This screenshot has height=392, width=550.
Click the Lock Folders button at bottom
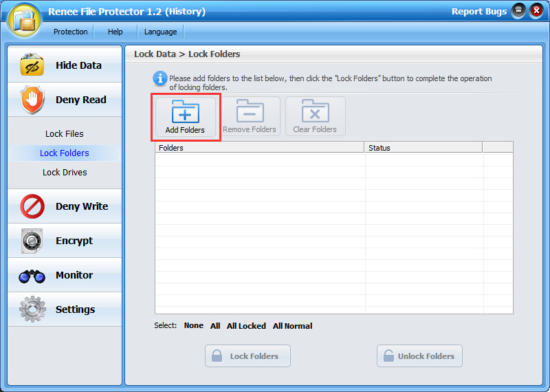(247, 356)
